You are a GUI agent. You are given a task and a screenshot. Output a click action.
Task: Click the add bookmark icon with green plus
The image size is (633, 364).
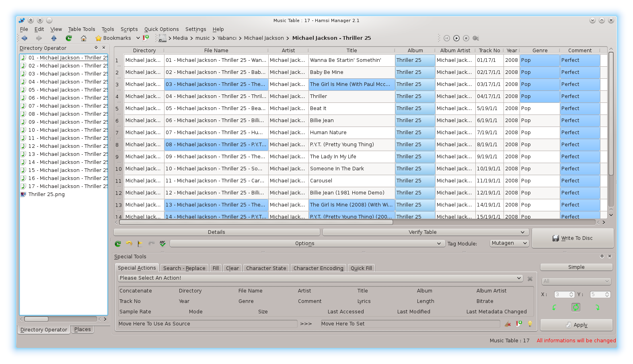[146, 38]
